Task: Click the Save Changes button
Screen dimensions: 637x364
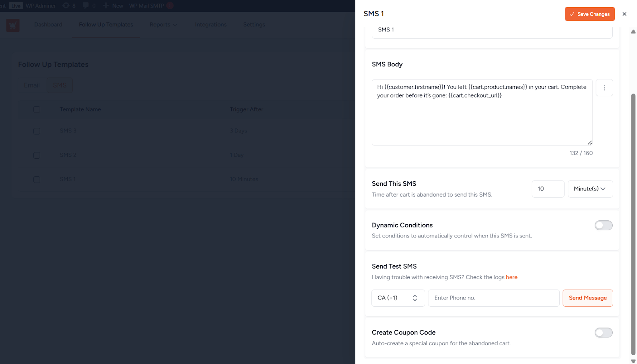Action: click(589, 14)
